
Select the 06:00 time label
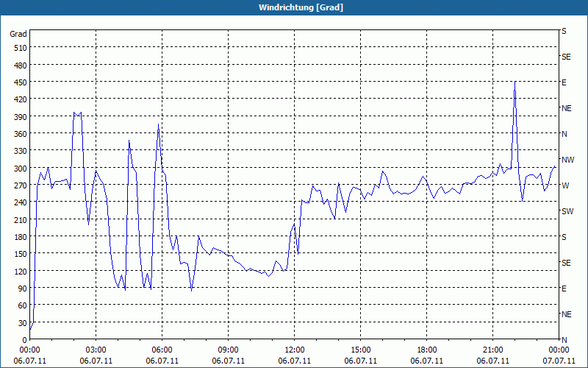pyautogui.click(x=162, y=350)
